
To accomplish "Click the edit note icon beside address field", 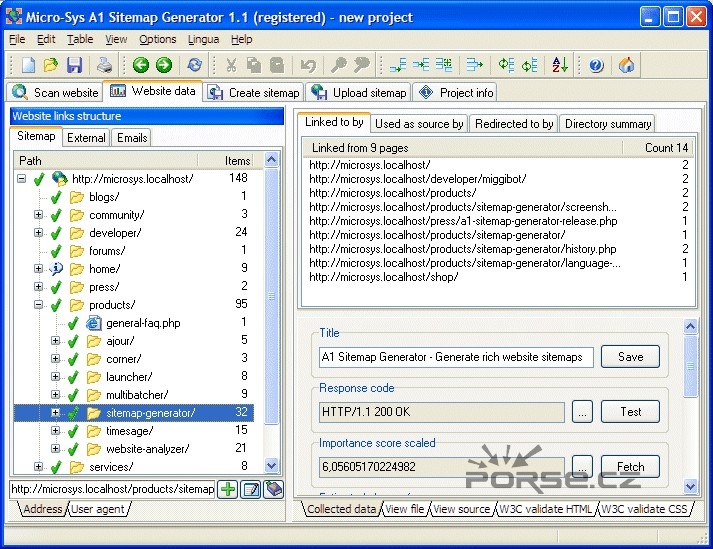I will pyautogui.click(x=251, y=489).
